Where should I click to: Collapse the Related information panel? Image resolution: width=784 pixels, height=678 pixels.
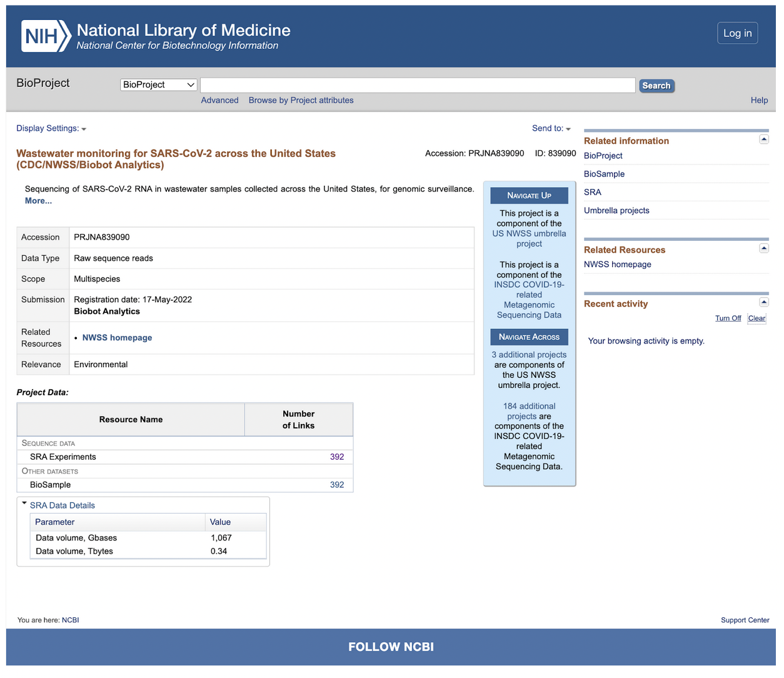click(763, 139)
